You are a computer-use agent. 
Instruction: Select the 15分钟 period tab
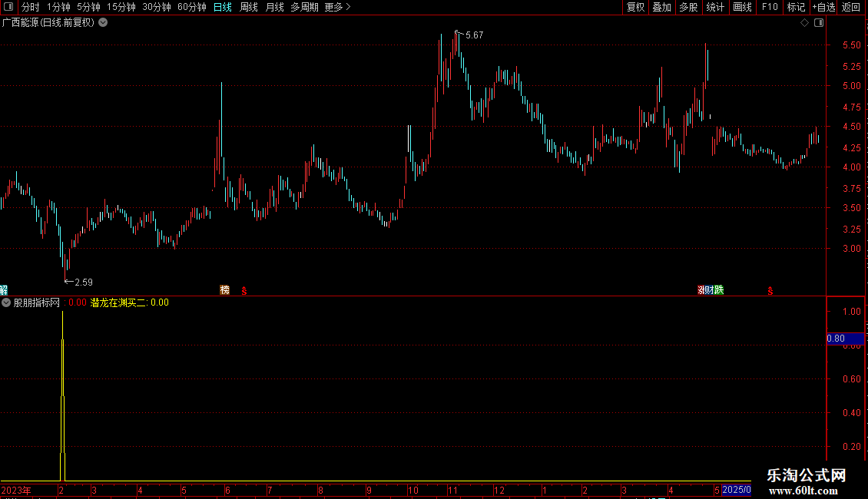(121, 7)
